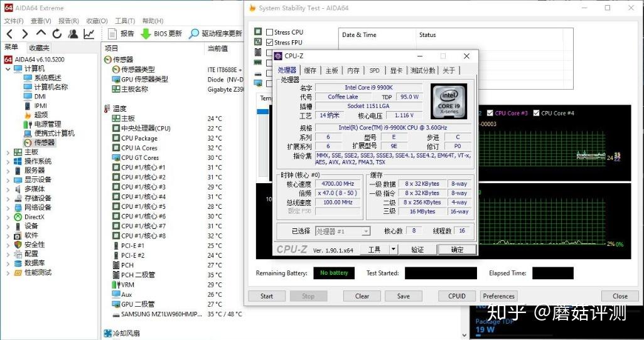Viewport: 644px width, 340px height.
Task: Toggle the CPU Core #3 graph checkbox
Action: (x=490, y=113)
